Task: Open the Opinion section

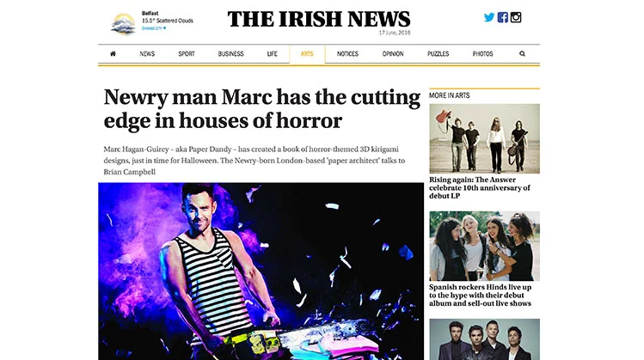Action: (x=393, y=54)
